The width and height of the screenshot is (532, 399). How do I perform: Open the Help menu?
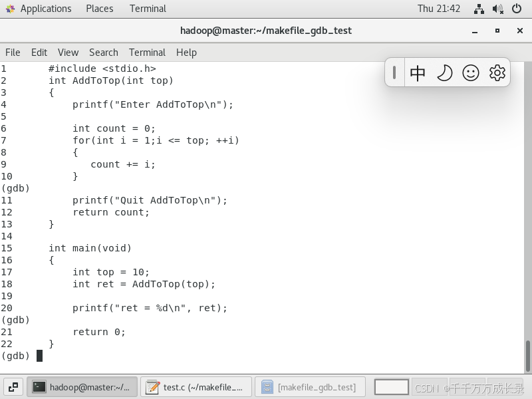(186, 53)
